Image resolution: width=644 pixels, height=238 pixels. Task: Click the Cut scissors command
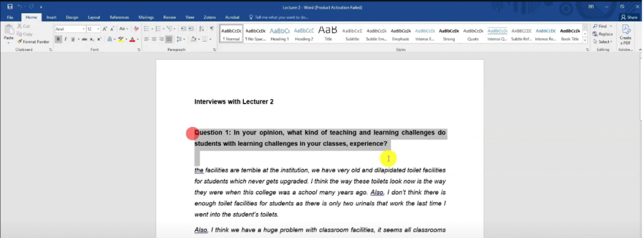click(x=23, y=26)
